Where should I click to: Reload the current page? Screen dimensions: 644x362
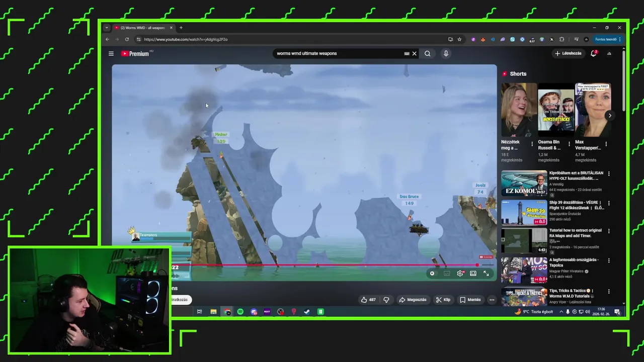point(127,39)
